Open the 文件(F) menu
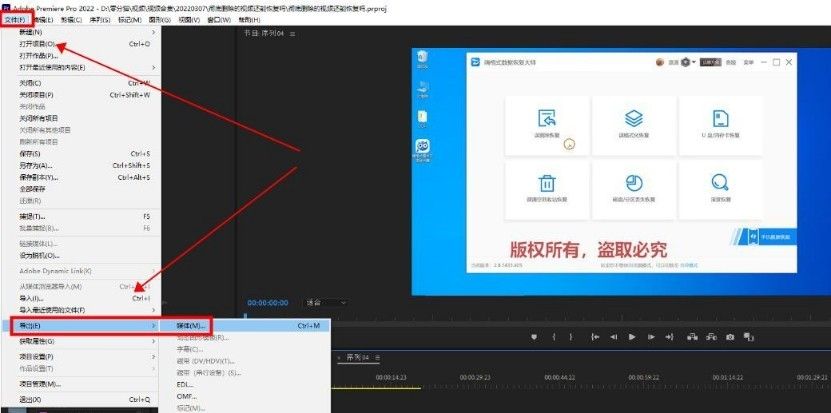This screenshot has width=831, height=413. 16,20
